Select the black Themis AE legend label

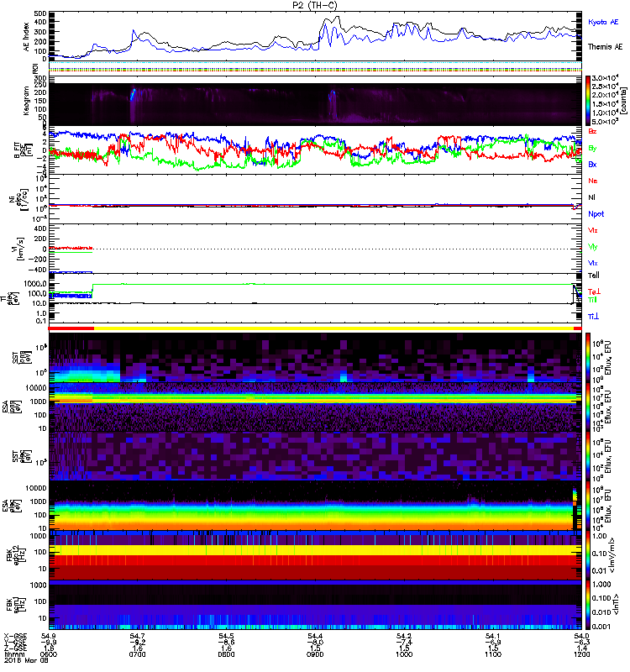click(x=605, y=47)
